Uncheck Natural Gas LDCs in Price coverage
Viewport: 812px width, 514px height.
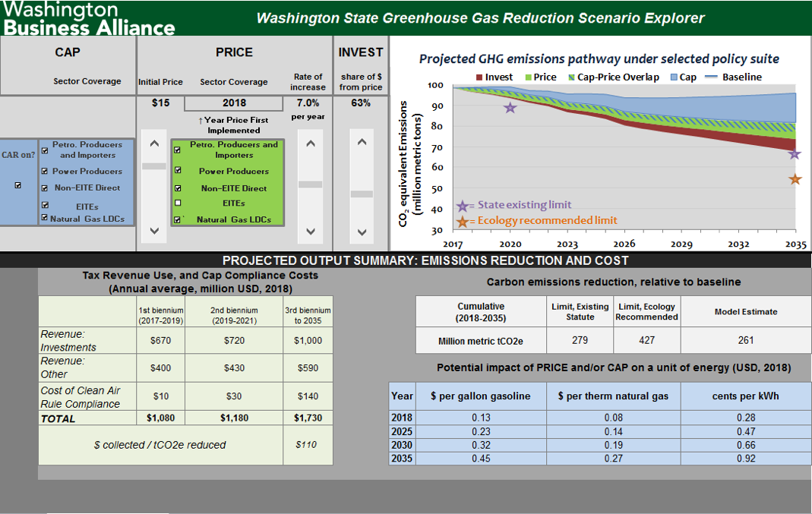pyautogui.click(x=178, y=219)
